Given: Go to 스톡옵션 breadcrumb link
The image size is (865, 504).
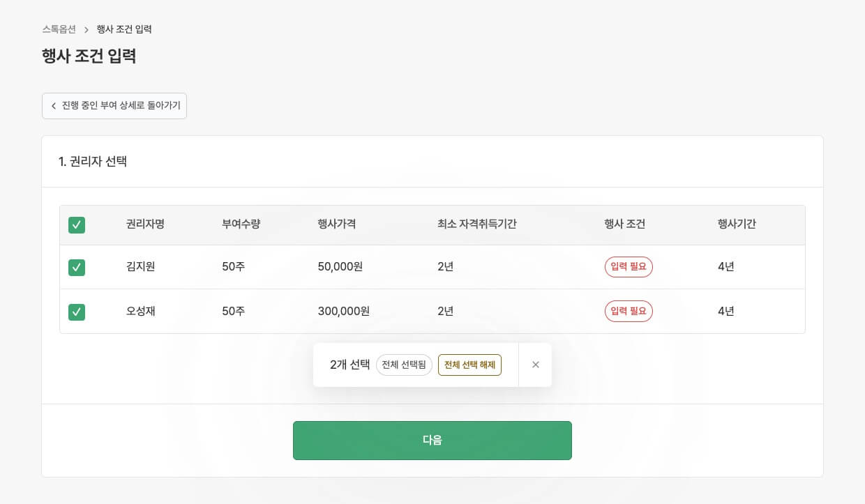Looking at the screenshot, I should 59,29.
